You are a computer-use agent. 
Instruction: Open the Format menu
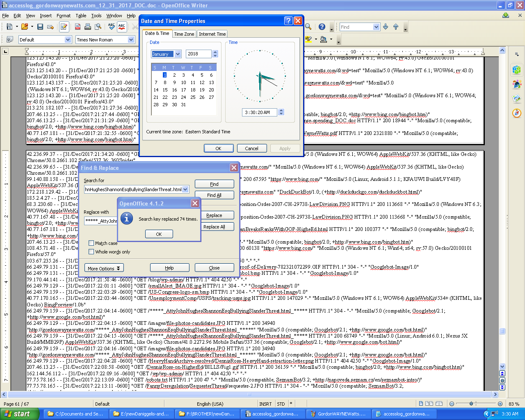click(x=64, y=16)
